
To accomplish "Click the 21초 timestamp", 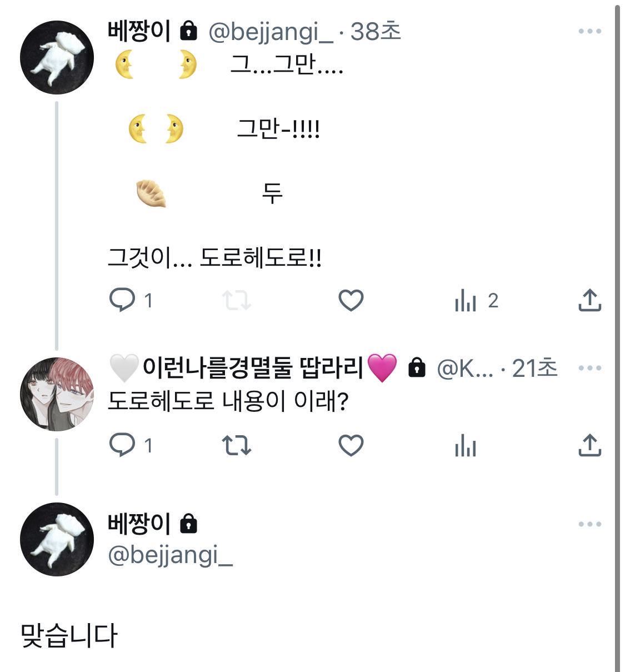I will click(534, 368).
